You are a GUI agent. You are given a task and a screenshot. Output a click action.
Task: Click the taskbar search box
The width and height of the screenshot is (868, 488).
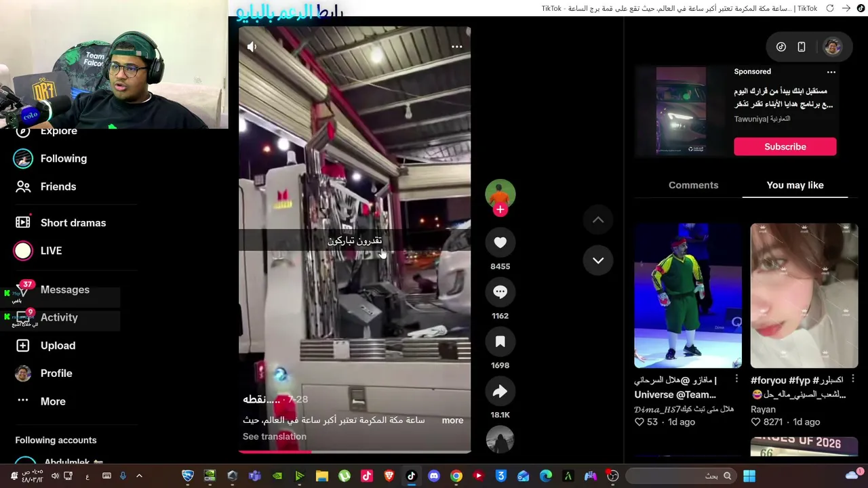coord(680,476)
